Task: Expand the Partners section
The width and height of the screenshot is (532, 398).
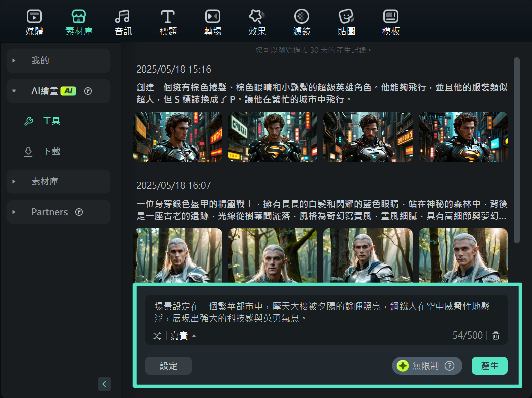Action: tap(58, 212)
